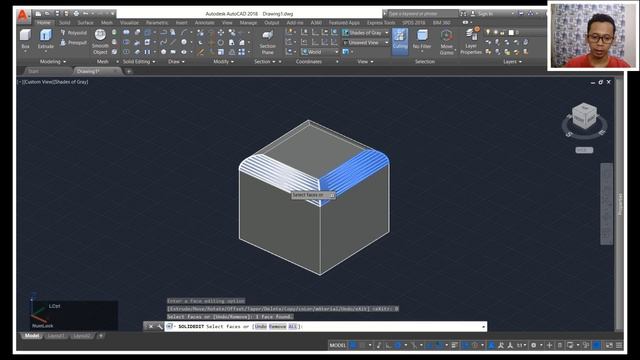Open the Visualize ribbon tab
Viewport: 640px width, 360px height.
[129, 23]
